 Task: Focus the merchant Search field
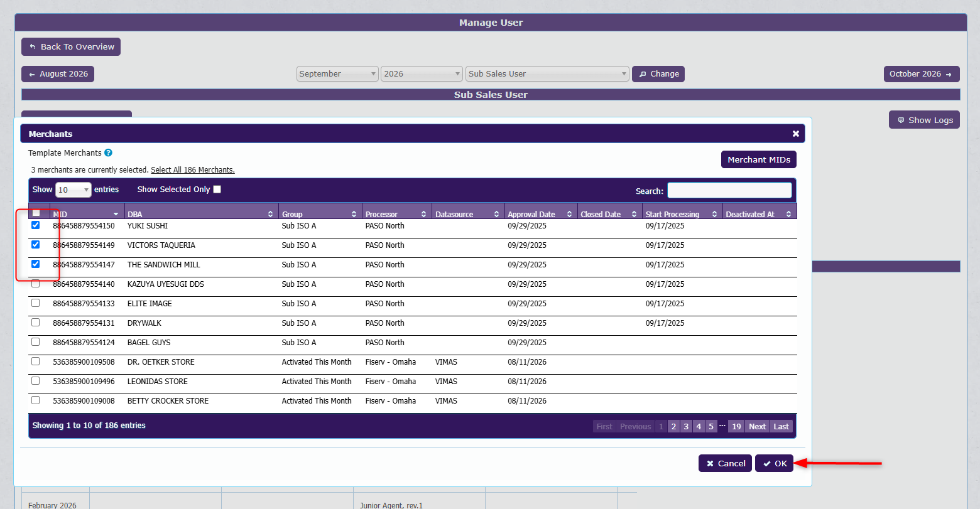point(729,190)
